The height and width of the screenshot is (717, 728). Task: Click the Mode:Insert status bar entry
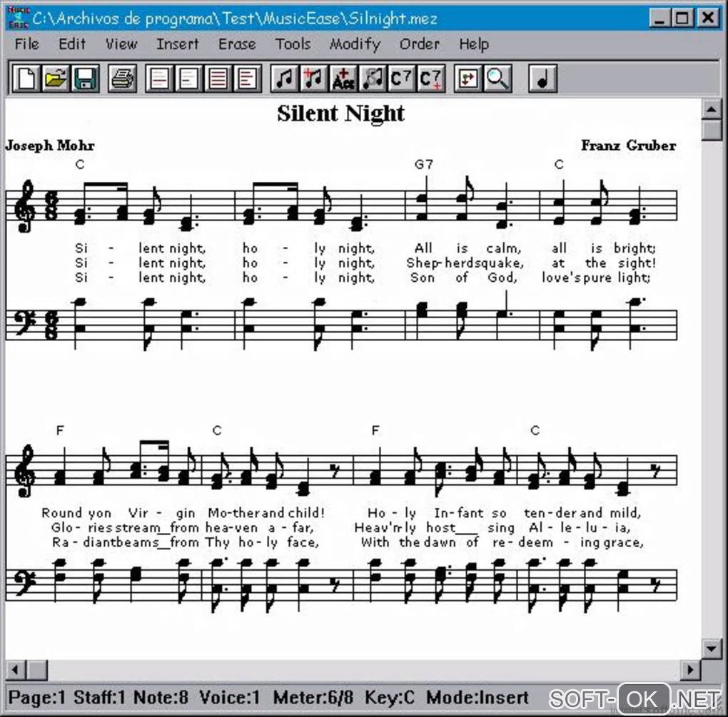pyautogui.click(x=477, y=698)
